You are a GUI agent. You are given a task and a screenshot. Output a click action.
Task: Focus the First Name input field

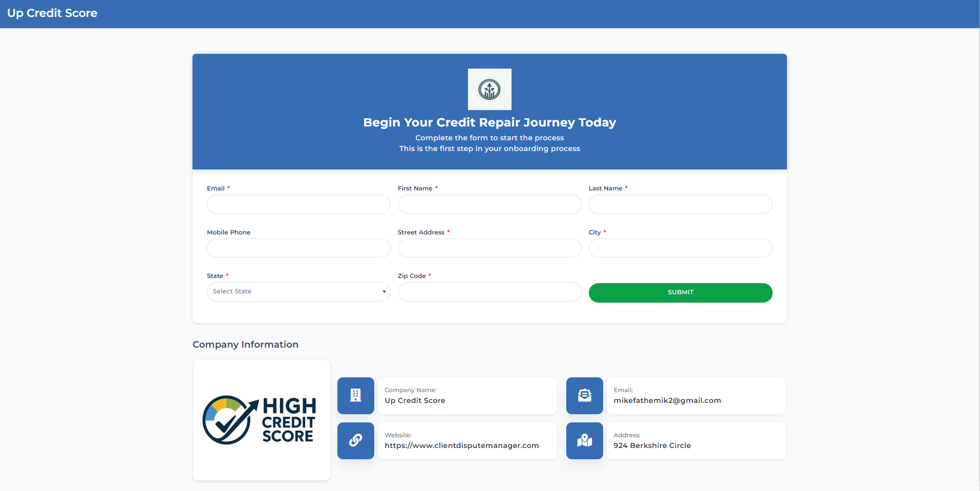click(489, 204)
